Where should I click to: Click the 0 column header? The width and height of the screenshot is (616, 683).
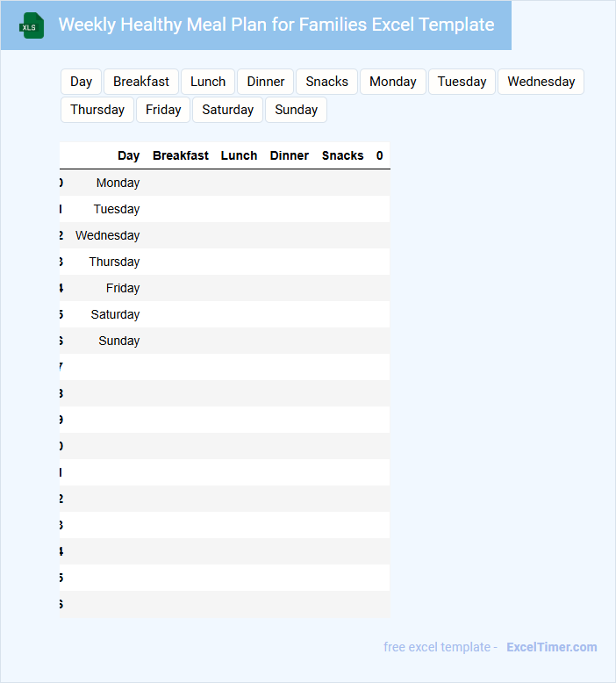[x=380, y=155]
